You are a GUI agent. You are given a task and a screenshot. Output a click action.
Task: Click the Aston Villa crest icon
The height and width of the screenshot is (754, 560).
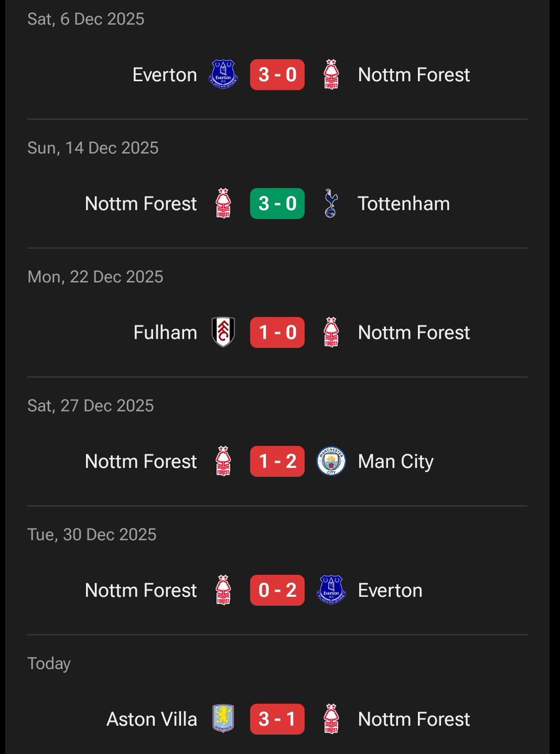coord(223,719)
